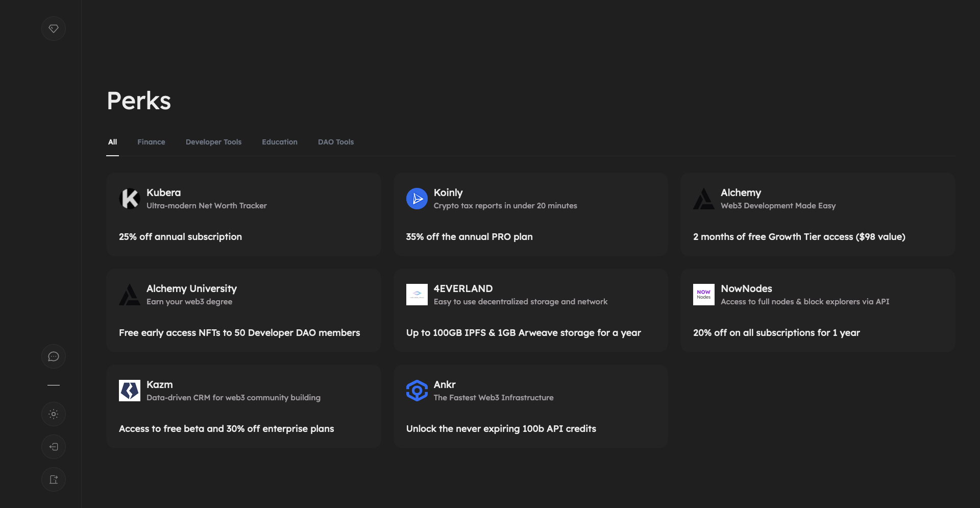This screenshot has width=980, height=508.
Task: Open the chat bubble feedback icon
Action: pos(54,356)
